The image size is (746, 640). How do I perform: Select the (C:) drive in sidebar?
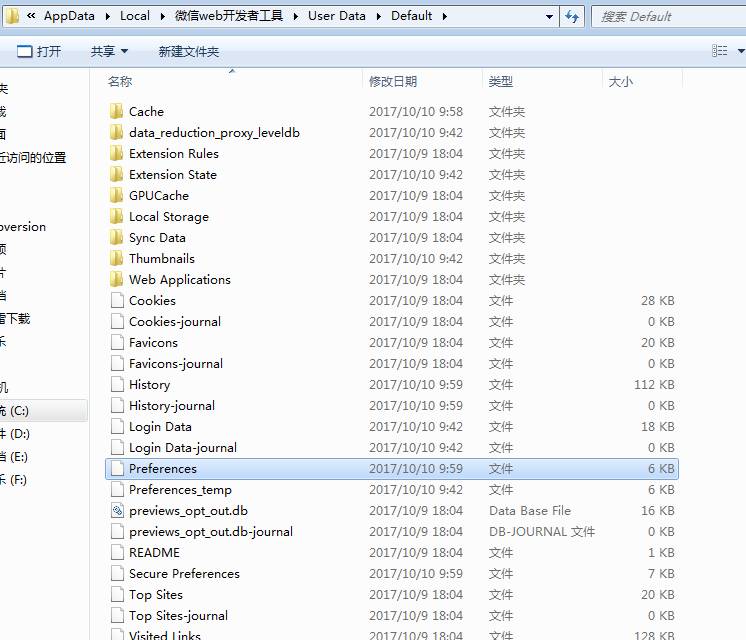(43, 410)
